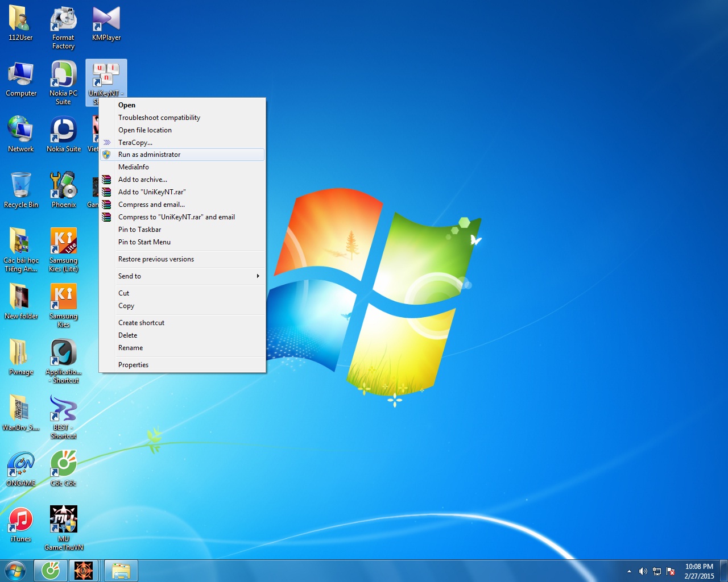The image size is (728, 582).
Task: Choose Add to archive...
Action: click(182, 180)
